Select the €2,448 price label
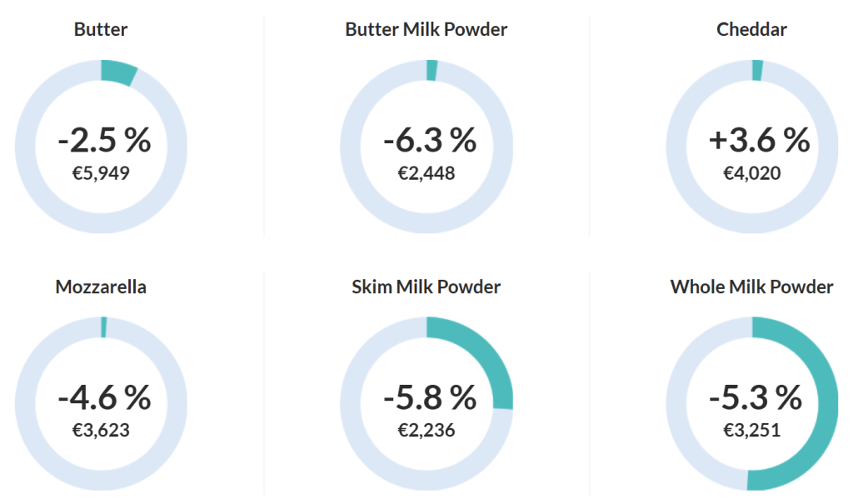Screen dimensions: 853x504 pyautogui.click(x=426, y=173)
